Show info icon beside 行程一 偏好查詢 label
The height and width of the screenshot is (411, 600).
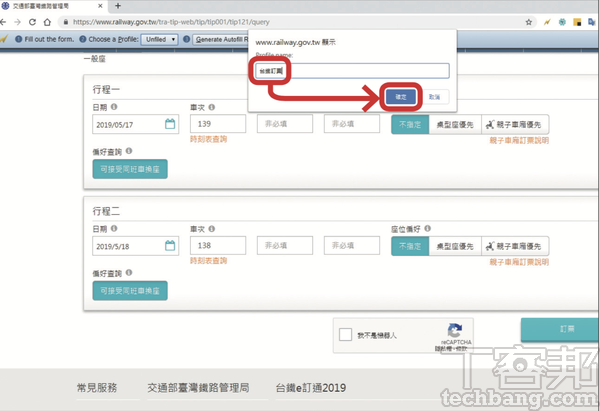[129, 151]
